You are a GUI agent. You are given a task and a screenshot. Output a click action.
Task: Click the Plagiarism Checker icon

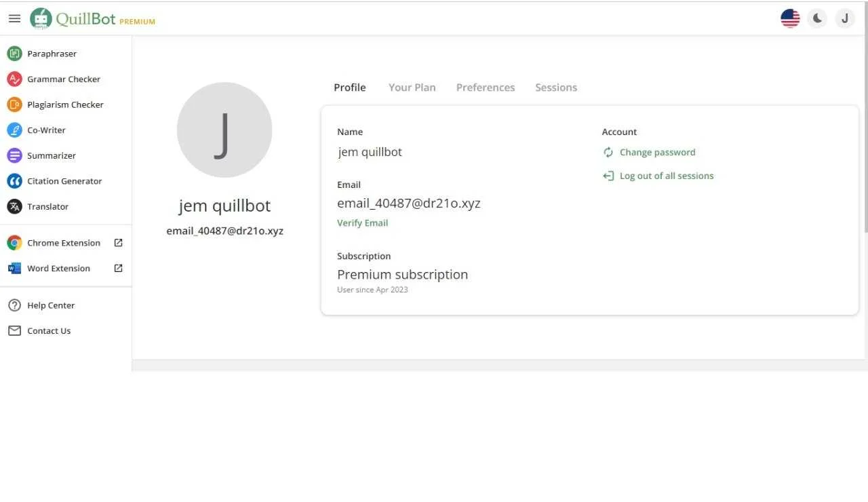(14, 104)
